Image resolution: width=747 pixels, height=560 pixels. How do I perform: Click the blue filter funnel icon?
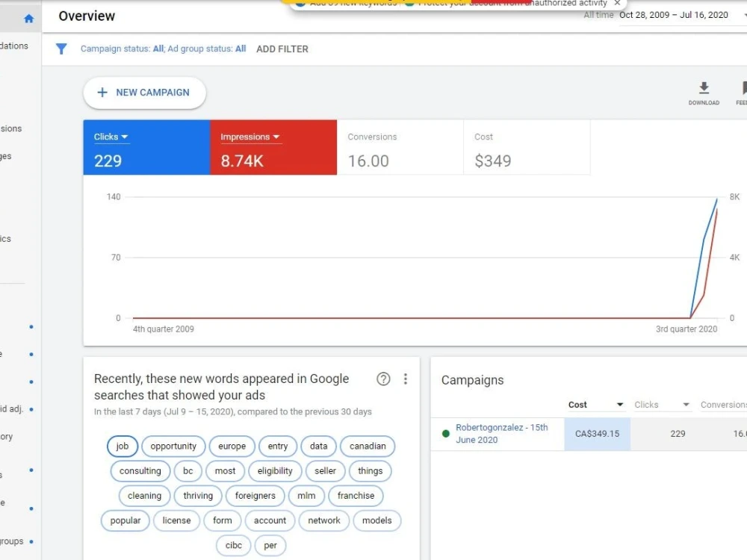[61, 49]
